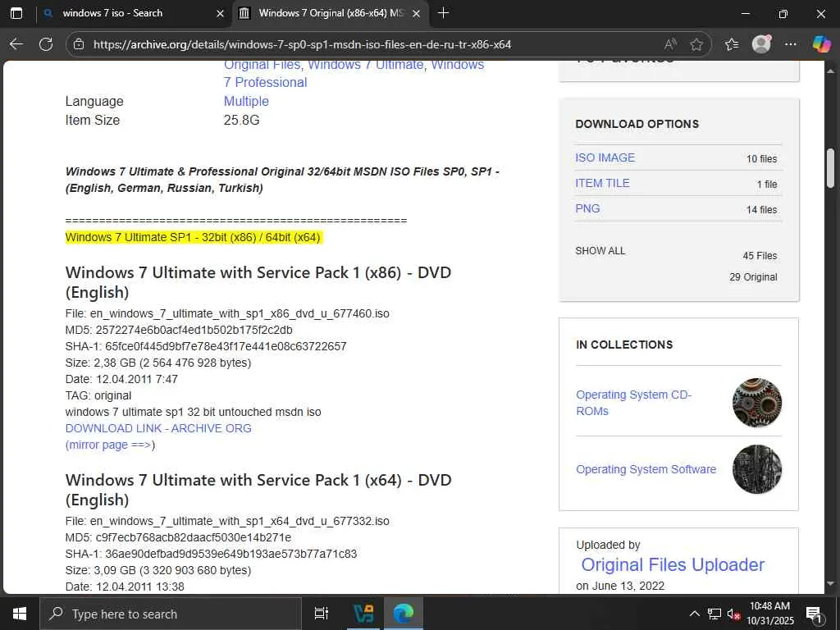Open the Windows Start menu
The height and width of the screenshot is (630, 840).
[x=20, y=614]
